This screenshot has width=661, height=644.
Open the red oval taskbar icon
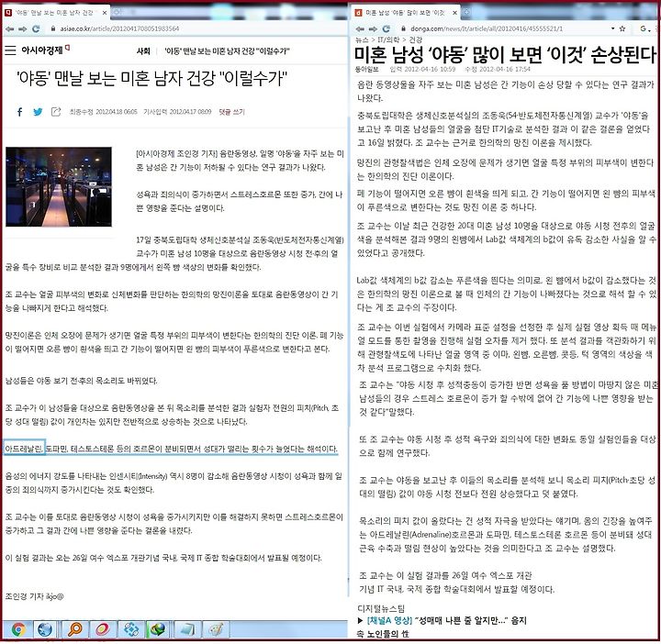pyautogui.click(x=103, y=629)
